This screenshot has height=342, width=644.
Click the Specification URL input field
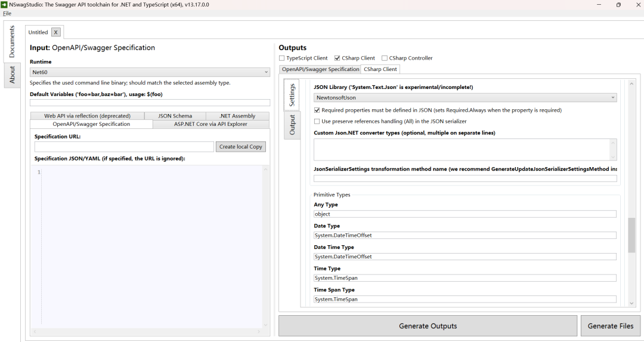click(x=124, y=147)
